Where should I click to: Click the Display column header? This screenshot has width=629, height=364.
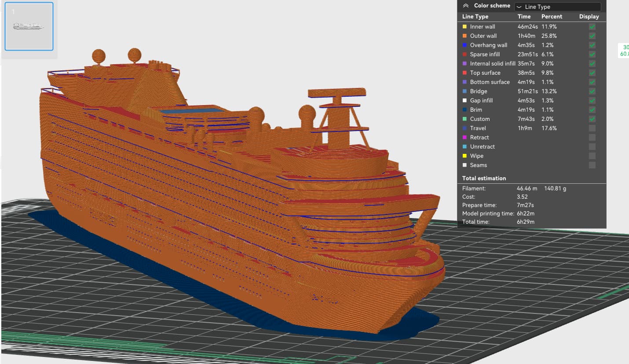click(589, 16)
